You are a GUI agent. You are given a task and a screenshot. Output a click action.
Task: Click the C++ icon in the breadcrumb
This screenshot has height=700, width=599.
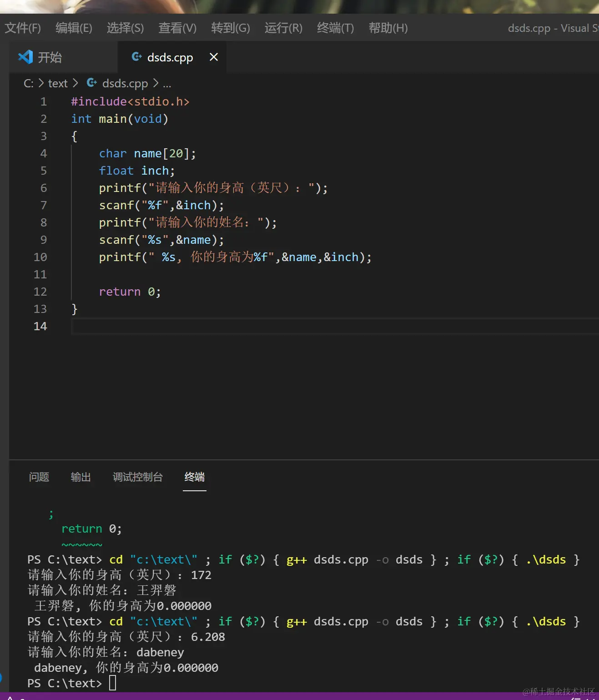click(92, 83)
